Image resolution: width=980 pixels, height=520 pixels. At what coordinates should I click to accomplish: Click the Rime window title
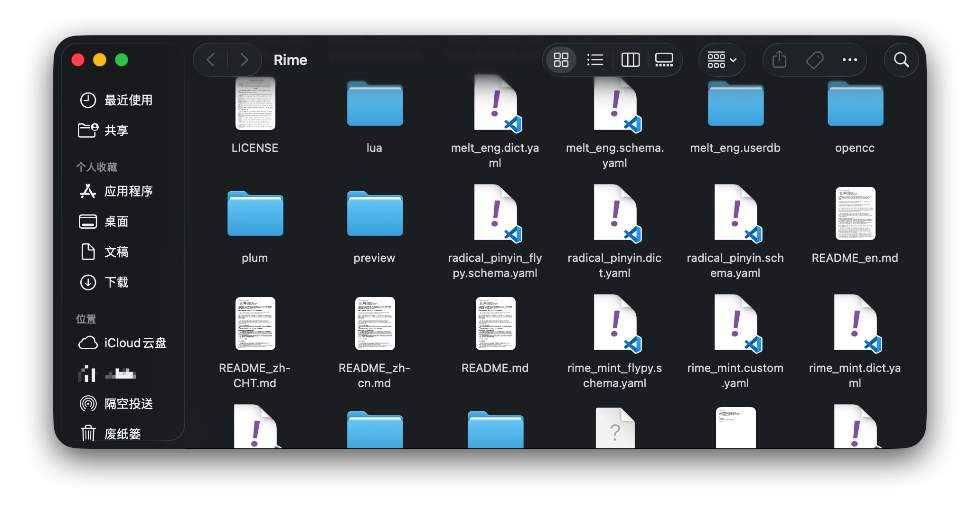(x=290, y=60)
